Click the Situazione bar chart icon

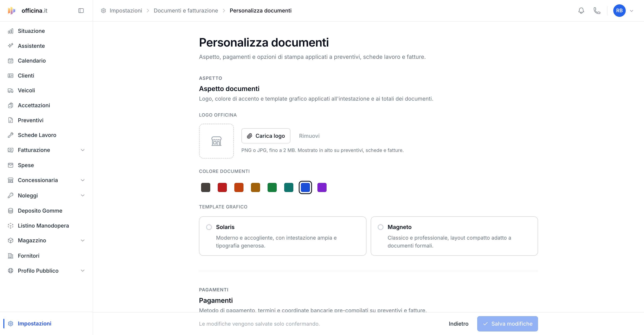click(x=11, y=31)
